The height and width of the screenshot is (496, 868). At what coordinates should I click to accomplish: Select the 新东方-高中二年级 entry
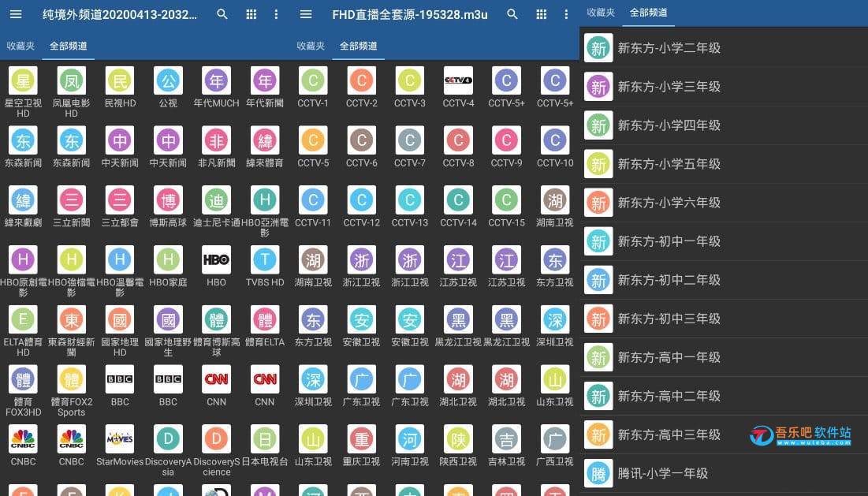[x=724, y=397]
